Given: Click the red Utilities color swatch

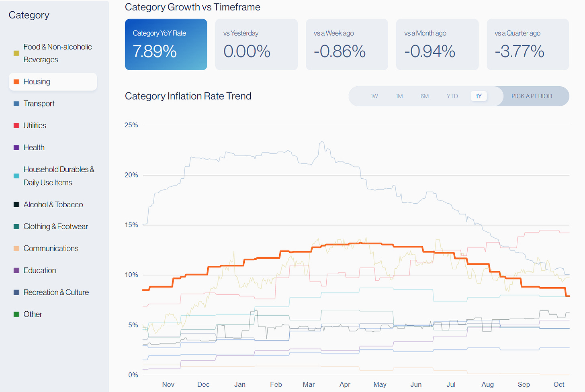Looking at the screenshot, I should tap(16, 126).
